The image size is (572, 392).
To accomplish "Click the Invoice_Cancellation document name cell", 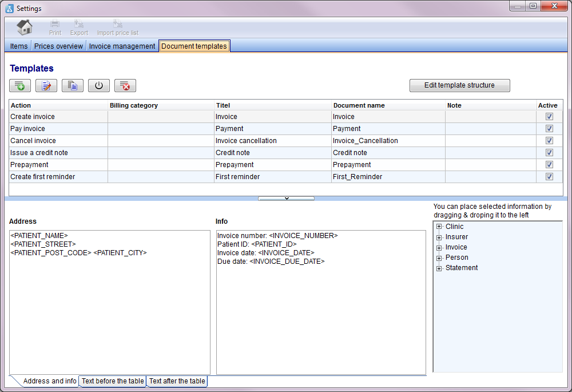I will 388,141.
